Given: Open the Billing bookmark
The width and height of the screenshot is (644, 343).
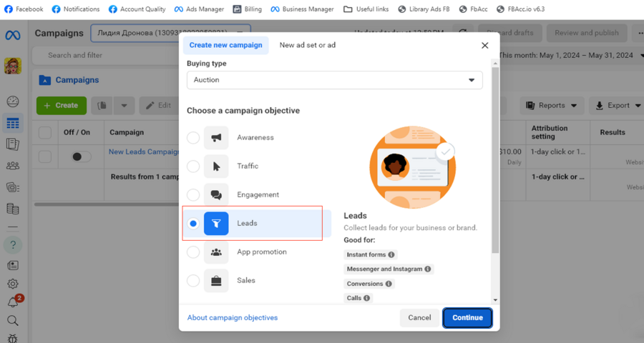Looking at the screenshot, I should (x=248, y=9).
